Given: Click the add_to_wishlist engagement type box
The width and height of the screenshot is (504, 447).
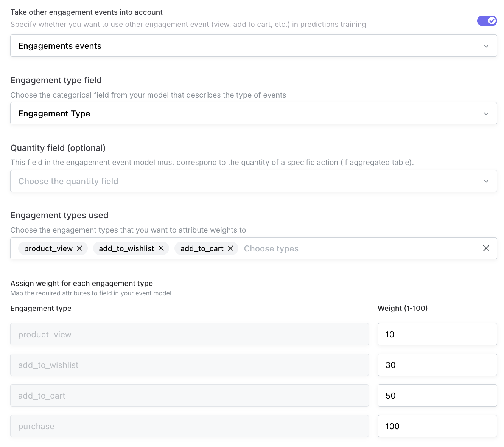Looking at the screenshot, I should tap(189, 365).
